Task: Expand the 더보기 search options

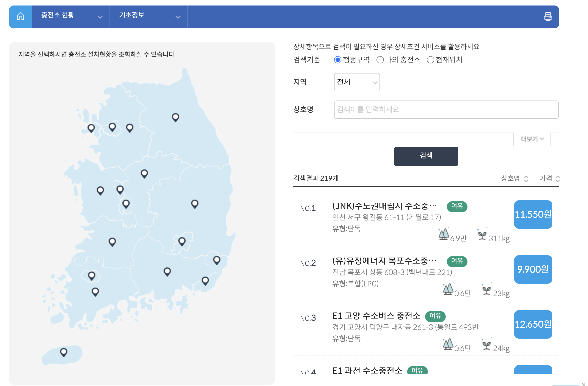Action: (x=532, y=139)
